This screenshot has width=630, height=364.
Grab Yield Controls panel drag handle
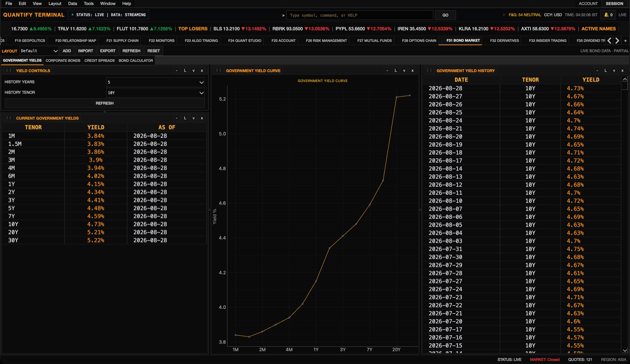pos(9,71)
